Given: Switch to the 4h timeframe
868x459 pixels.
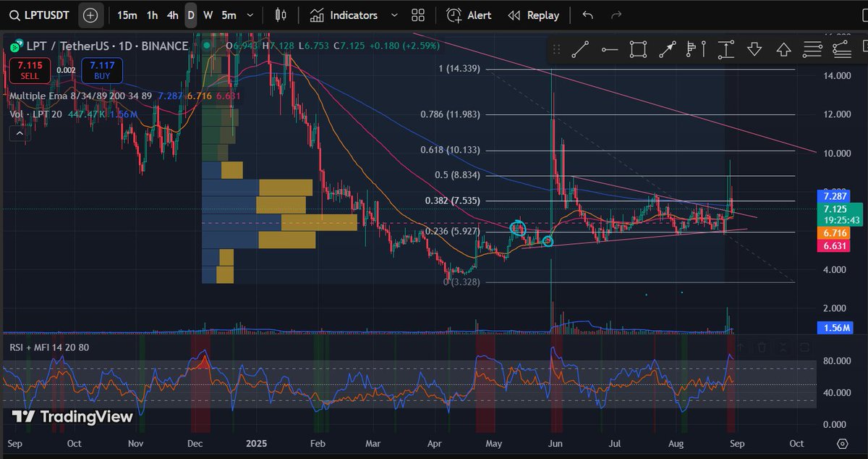Looking at the screenshot, I should 172,15.
